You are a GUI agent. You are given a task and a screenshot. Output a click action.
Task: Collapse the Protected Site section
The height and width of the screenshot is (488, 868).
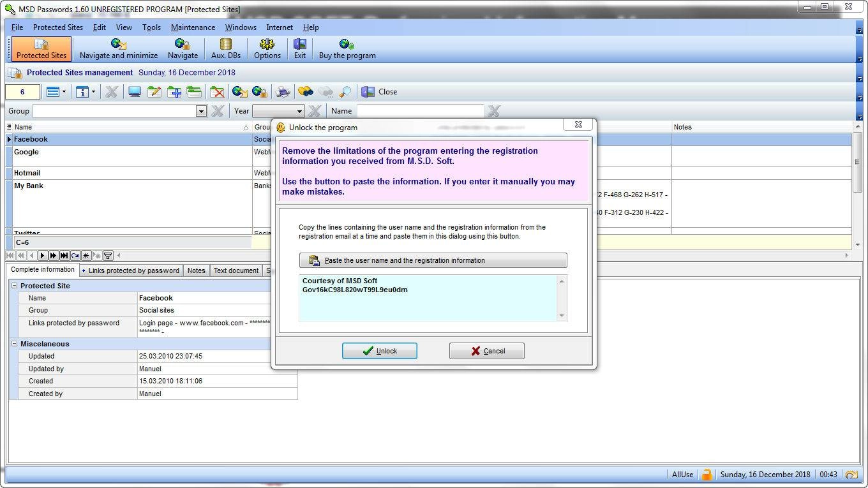pos(14,286)
